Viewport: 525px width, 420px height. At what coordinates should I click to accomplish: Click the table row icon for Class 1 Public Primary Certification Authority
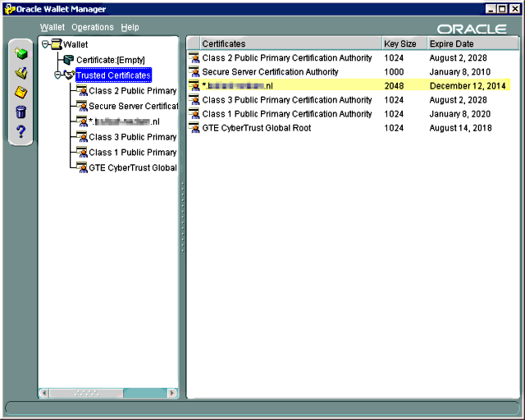pyautogui.click(x=194, y=114)
